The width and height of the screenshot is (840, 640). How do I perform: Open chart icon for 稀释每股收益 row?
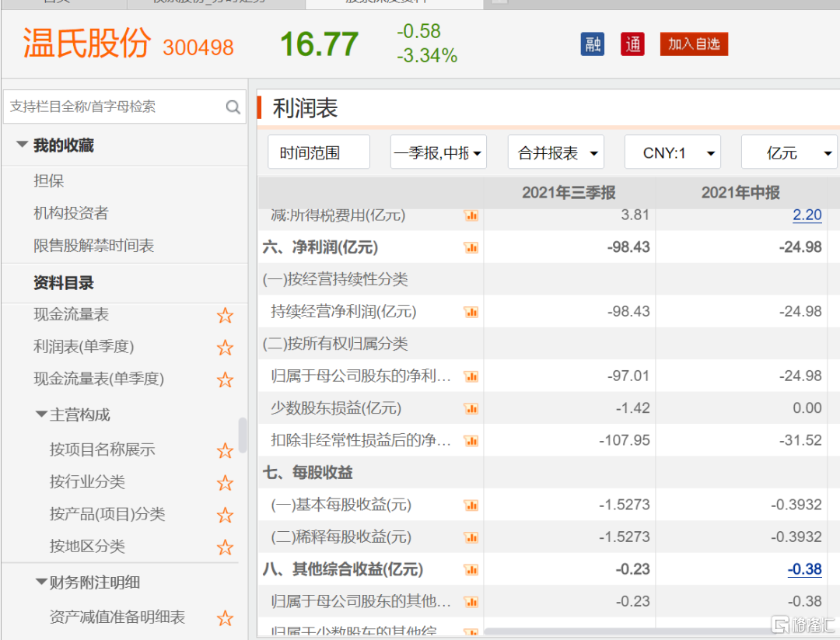tap(471, 537)
